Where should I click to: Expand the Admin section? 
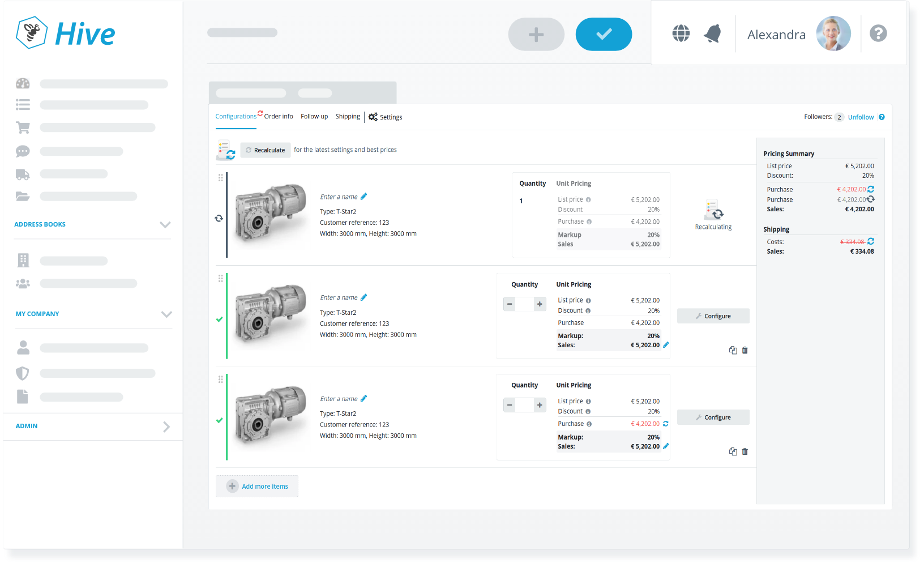pos(166,427)
